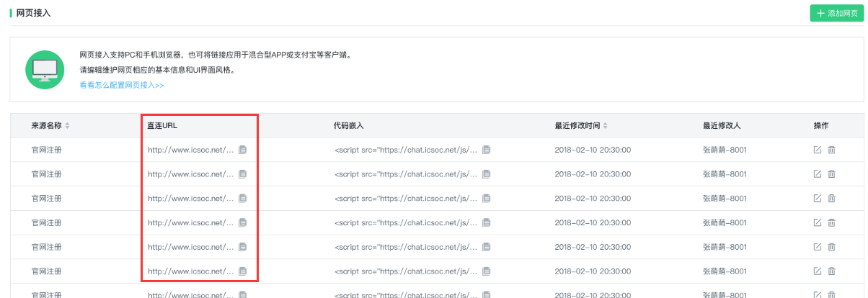Copy the embed script code in the second row
Screen dimensions: 868x298
click(487, 174)
